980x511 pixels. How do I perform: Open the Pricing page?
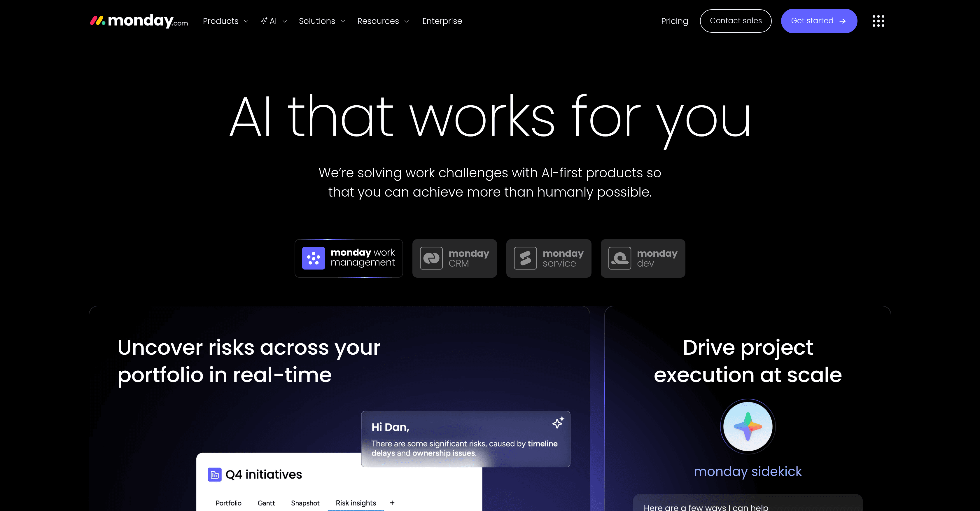click(x=675, y=21)
